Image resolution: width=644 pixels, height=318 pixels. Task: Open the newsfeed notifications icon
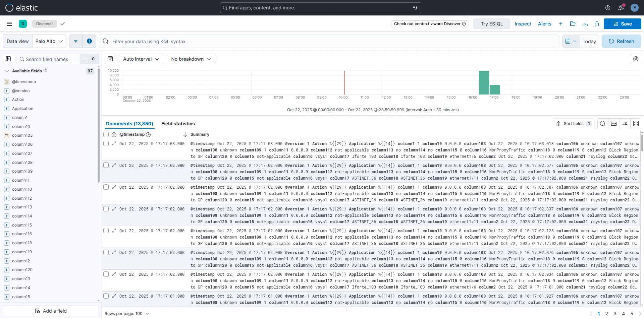click(621, 8)
